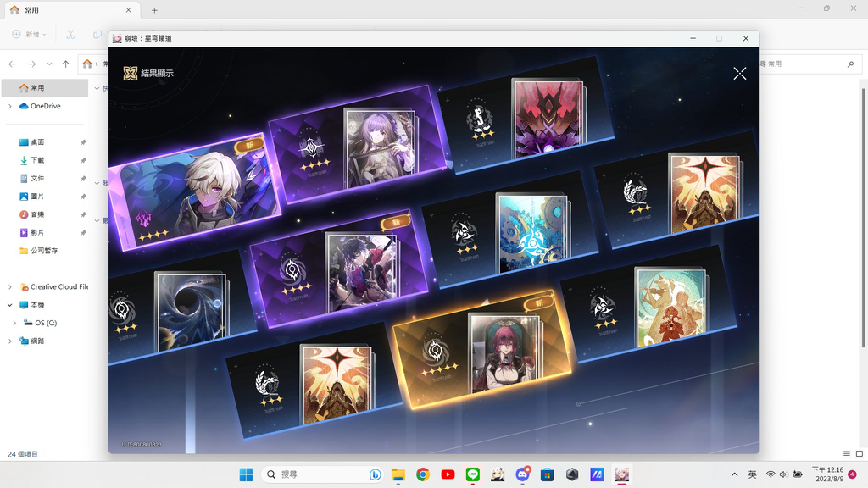Expand the Creative Cloud Files node
This screenshot has width=868, height=488.
pyautogui.click(x=10, y=286)
